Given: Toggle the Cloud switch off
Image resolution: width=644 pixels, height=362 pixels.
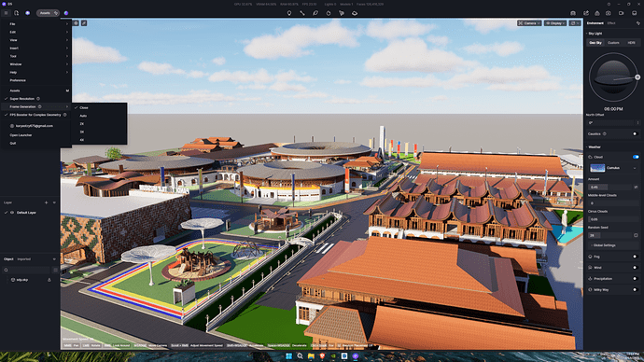Looking at the screenshot, I should coord(636,157).
